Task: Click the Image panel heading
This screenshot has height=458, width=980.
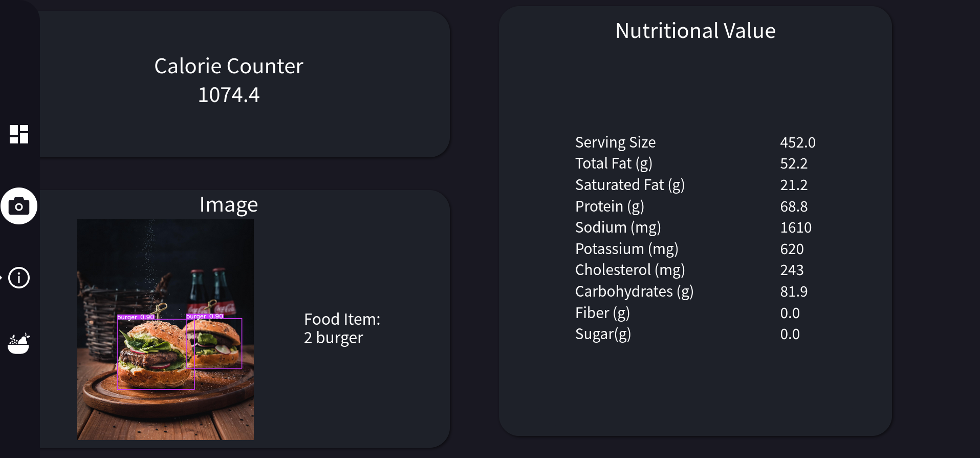Action: [x=229, y=204]
